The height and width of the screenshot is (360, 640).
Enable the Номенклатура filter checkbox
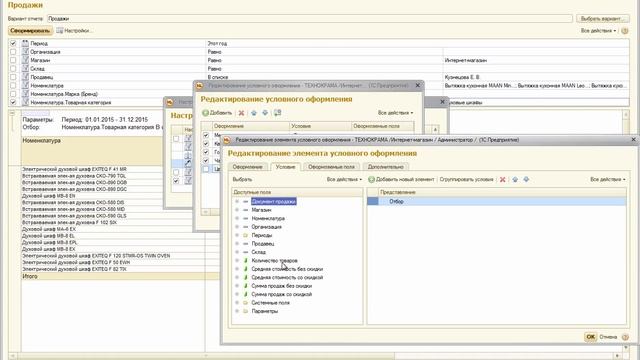pyautogui.click(x=13, y=86)
